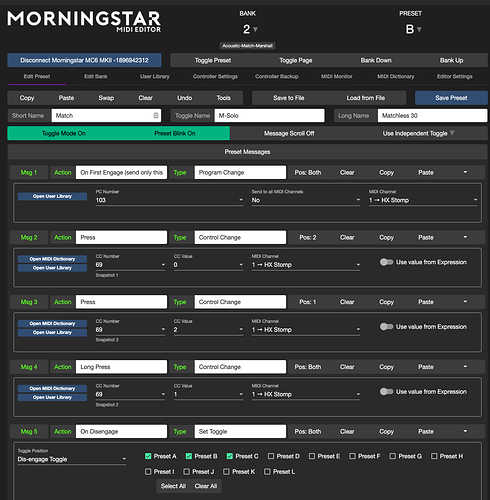Open Msg 1 MIDI Channel dropdown
490x500 pixels.
click(423, 200)
